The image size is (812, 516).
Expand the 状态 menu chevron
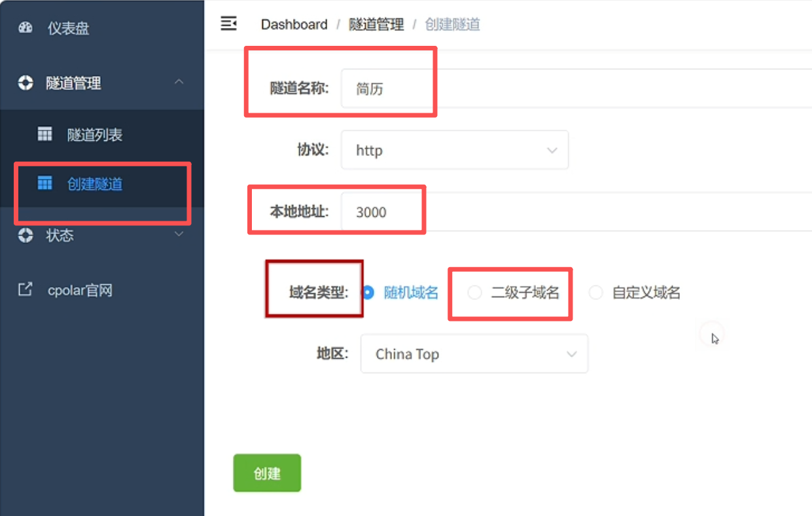(179, 234)
